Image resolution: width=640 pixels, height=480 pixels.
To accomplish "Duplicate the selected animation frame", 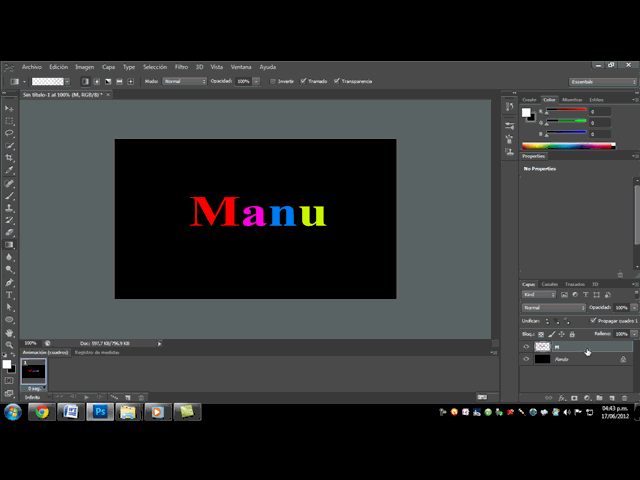I will tap(128, 397).
